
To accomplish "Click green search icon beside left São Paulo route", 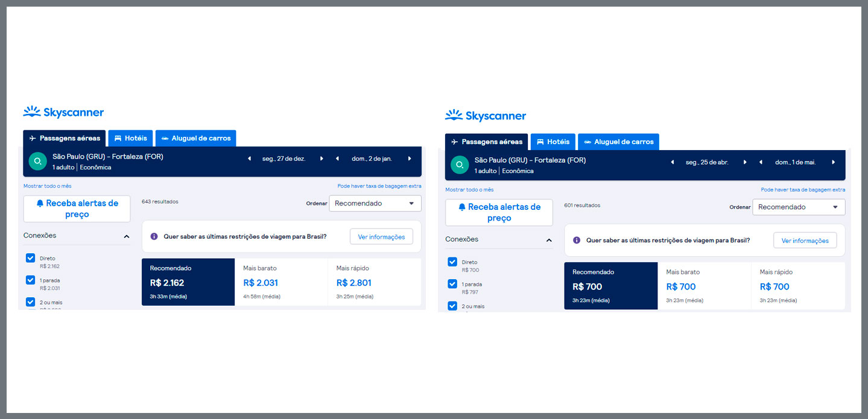I will pos(37,162).
